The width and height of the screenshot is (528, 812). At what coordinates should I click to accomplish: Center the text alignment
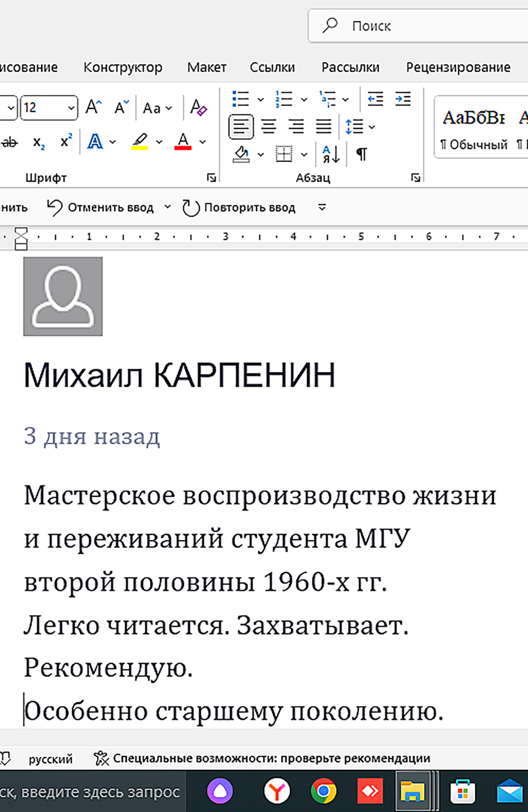click(x=269, y=127)
